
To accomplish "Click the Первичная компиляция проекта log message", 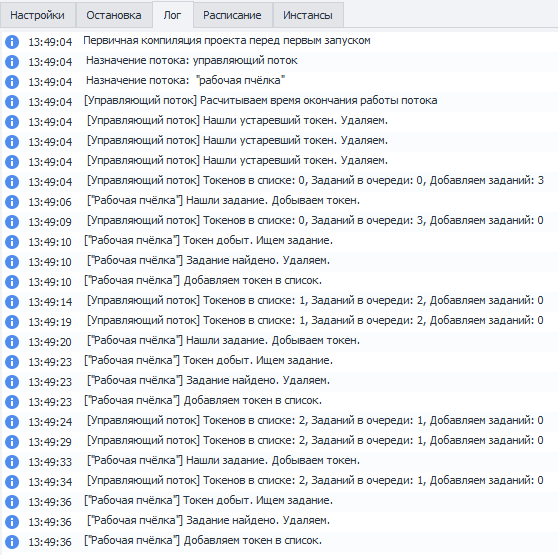I will coord(227,41).
